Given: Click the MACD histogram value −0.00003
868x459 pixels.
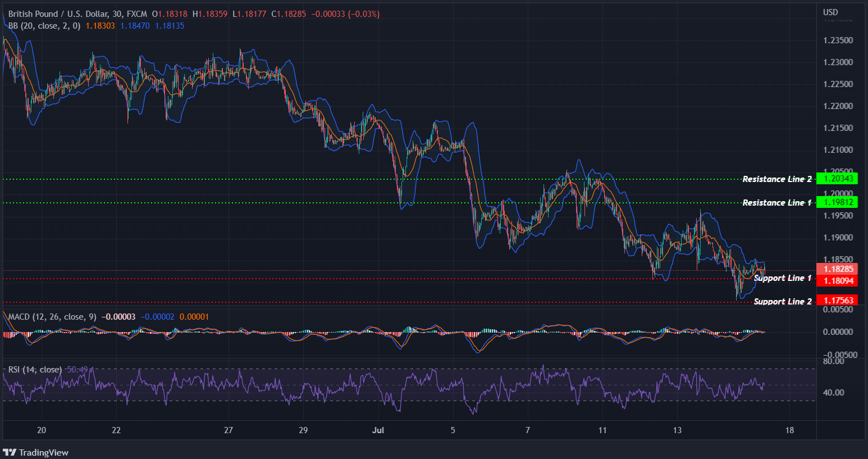Looking at the screenshot, I should (x=118, y=316).
